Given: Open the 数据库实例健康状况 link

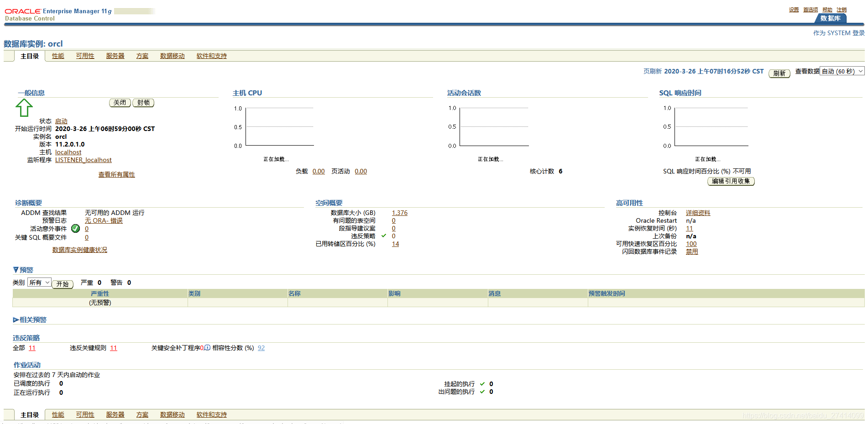Looking at the screenshot, I should coord(80,250).
